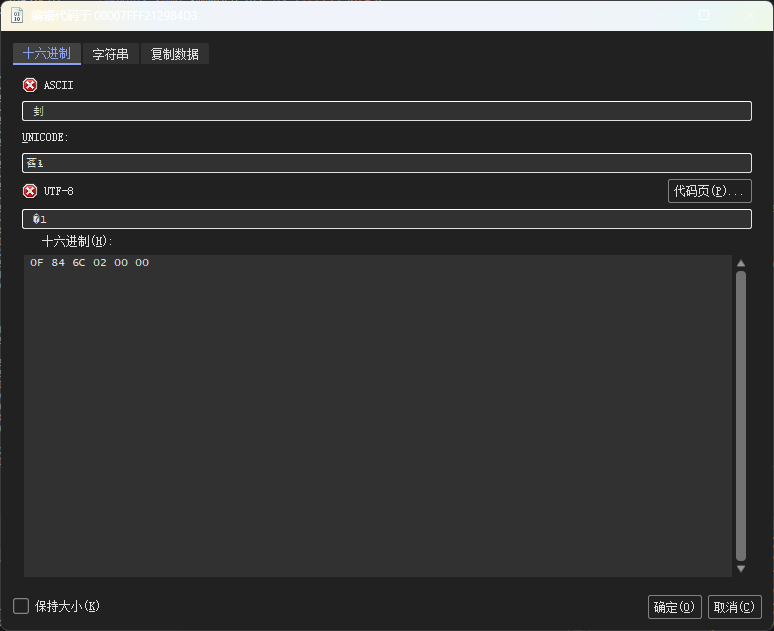Click the red error icon beside UTF-8

[x=30, y=191]
